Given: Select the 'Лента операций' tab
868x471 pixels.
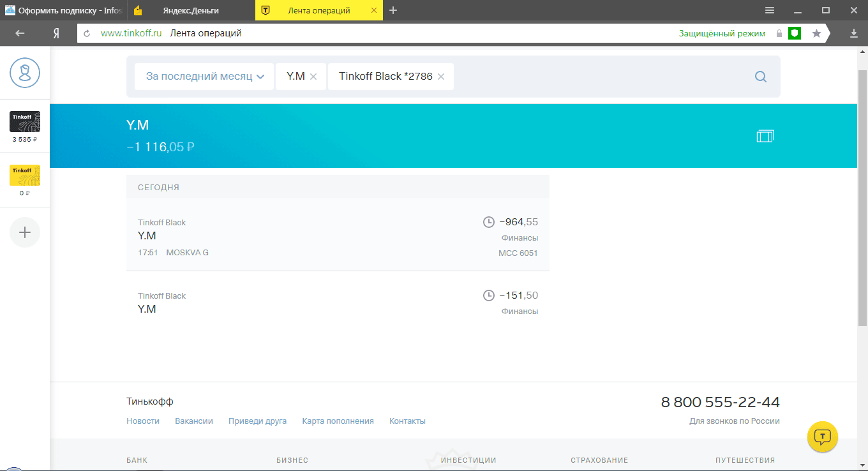Looking at the screenshot, I should 318,10.
